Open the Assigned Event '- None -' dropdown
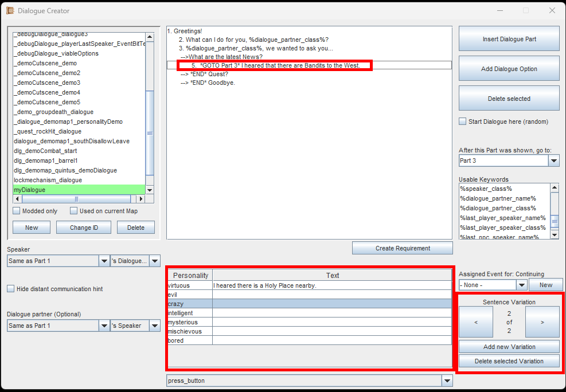This screenshot has height=392, width=566. (x=521, y=285)
